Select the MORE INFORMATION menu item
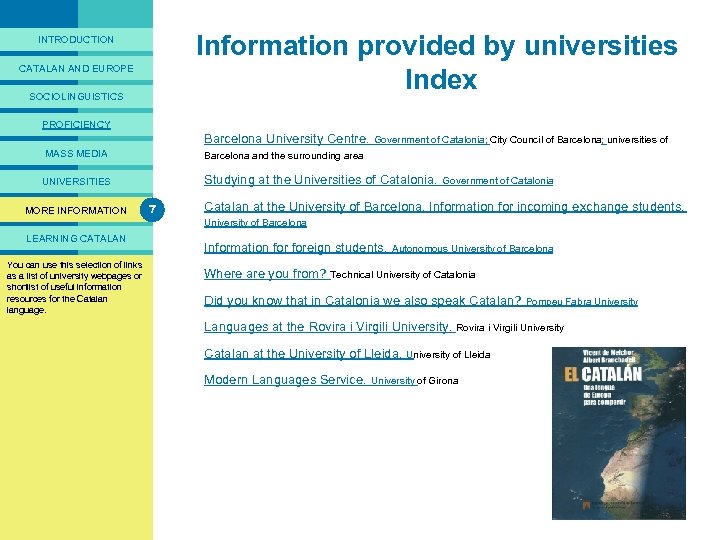 [x=76, y=210]
